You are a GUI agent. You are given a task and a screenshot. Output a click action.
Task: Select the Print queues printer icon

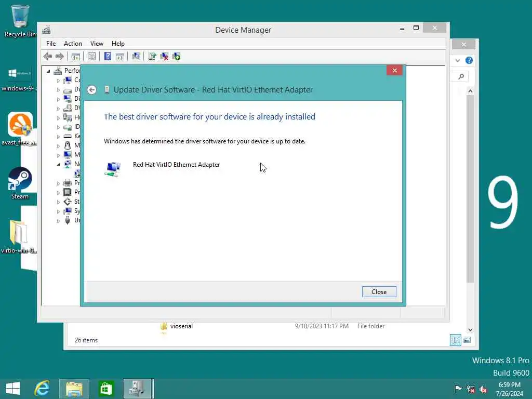pos(68,183)
